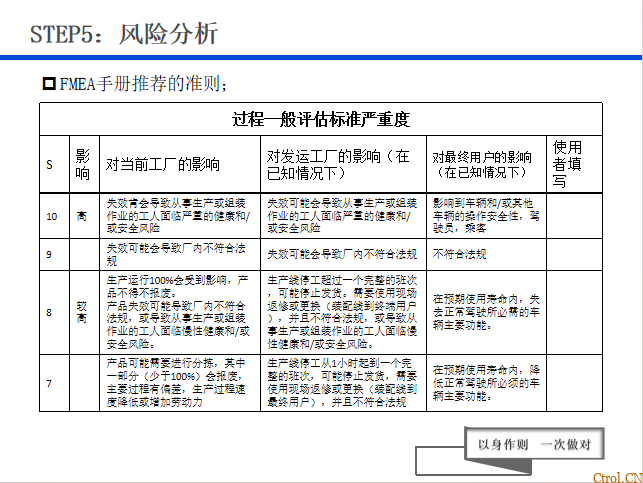Select cell starting "生产线停工超过一个完整的班次"
The image size is (643, 483).
coord(342,312)
